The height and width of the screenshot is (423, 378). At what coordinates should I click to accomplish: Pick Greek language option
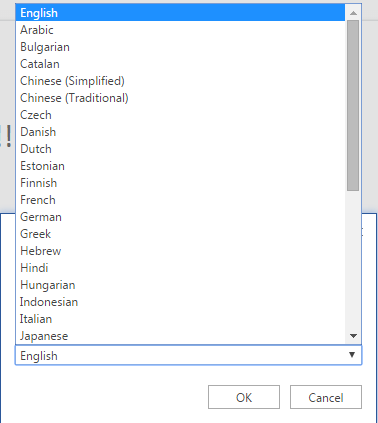point(180,234)
